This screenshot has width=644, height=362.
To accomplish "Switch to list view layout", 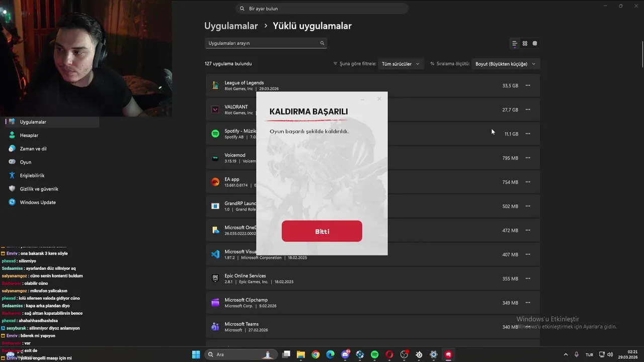I will [514, 43].
